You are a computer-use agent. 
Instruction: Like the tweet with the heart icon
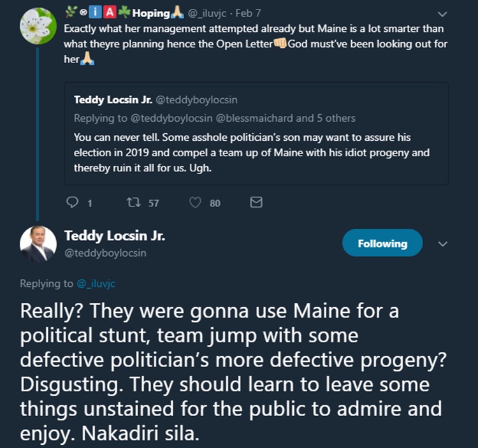tap(196, 203)
